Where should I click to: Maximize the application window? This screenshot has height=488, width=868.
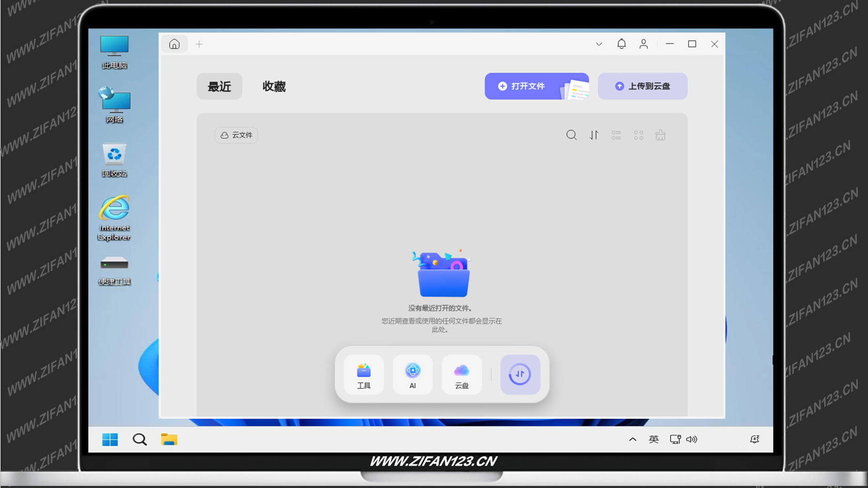point(692,44)
